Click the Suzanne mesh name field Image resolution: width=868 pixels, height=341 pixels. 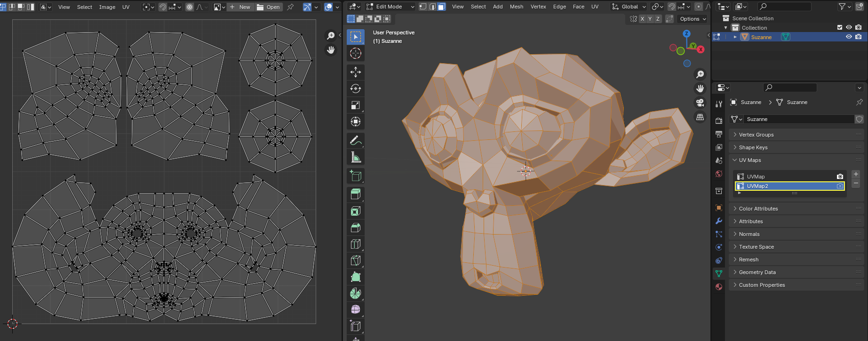pyautogui.click(x=798, y=119)
